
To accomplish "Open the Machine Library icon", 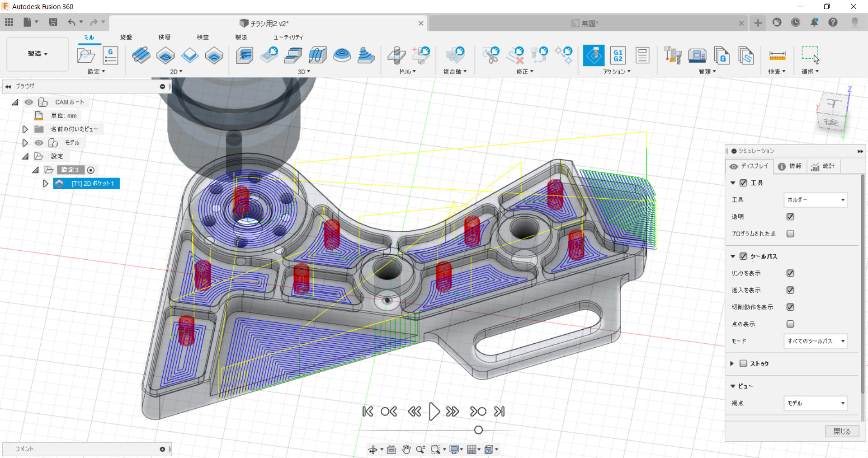I will (x=697, y=56).
